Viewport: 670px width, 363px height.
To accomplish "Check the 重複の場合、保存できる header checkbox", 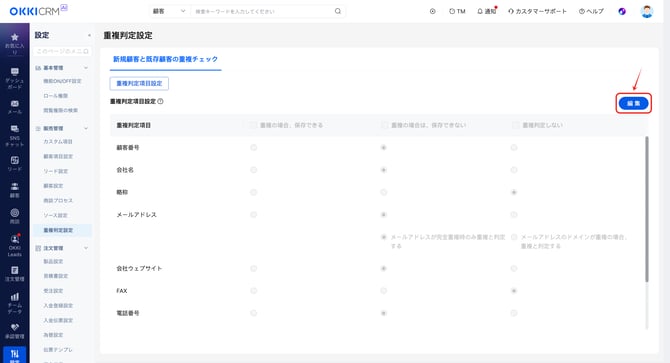I will [253, 125].
